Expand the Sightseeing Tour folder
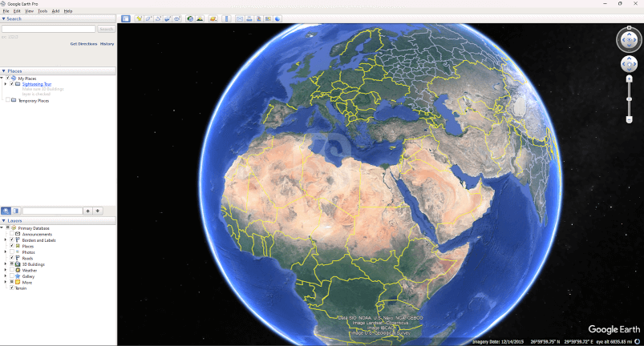644x346 pixels. [x=6, y=83]
